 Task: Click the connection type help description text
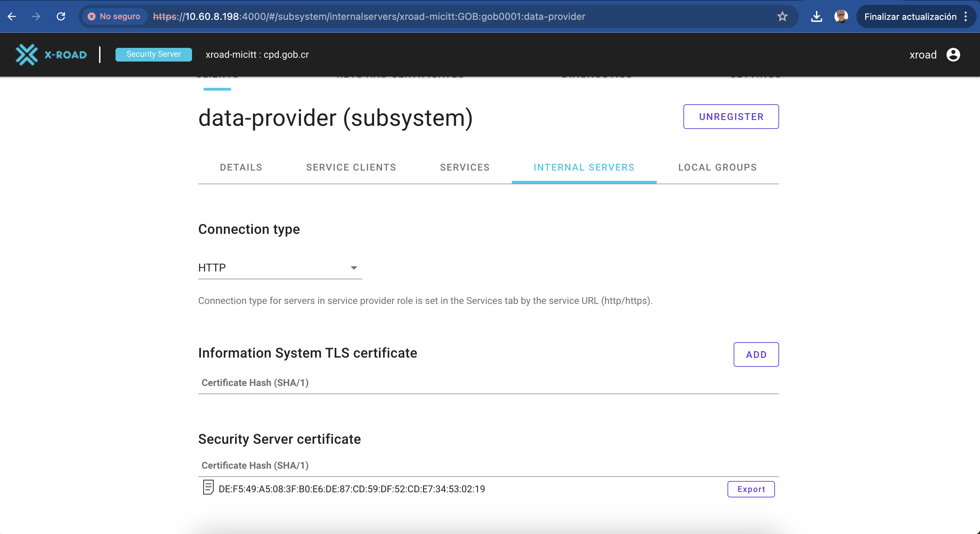(x=425, y=300)
